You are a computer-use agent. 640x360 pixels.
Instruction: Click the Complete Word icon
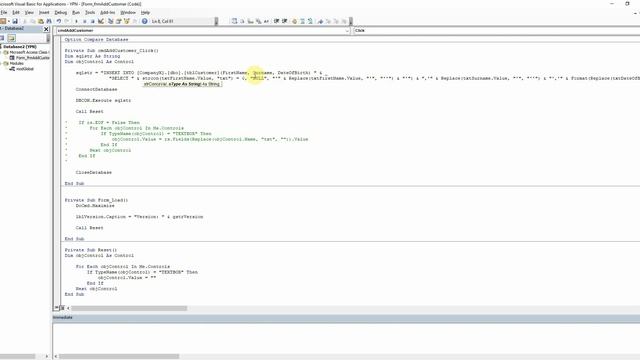(266, 21)
